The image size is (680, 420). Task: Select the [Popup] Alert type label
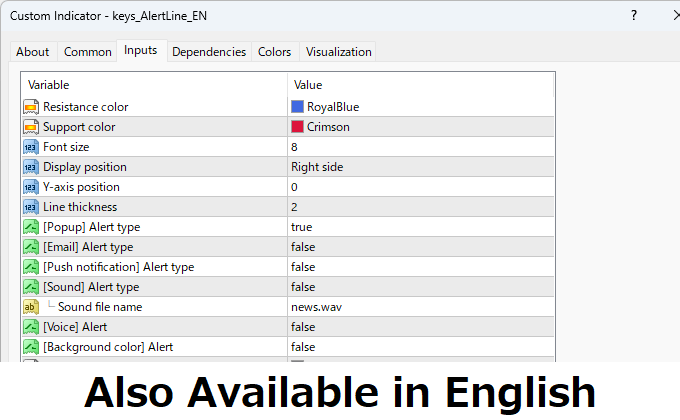[x=92, y=227]
